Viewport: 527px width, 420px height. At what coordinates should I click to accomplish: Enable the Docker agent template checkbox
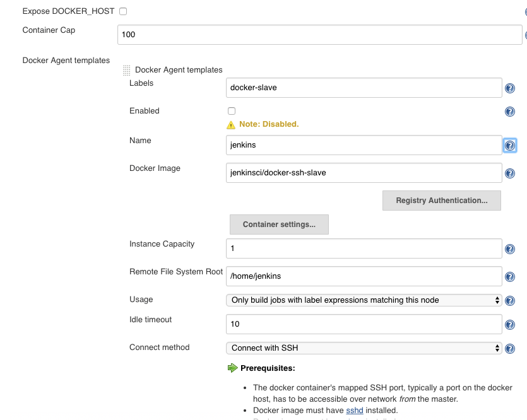[x=232, y=111]
